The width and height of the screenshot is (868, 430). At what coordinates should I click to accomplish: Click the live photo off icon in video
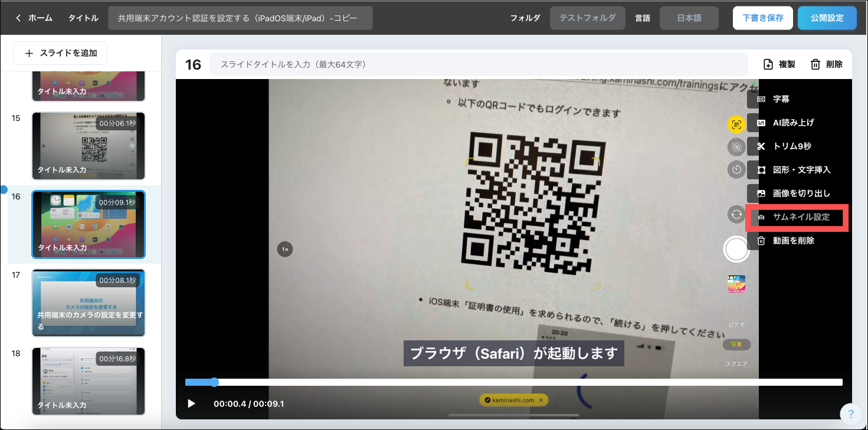click(x=736, y=147)
